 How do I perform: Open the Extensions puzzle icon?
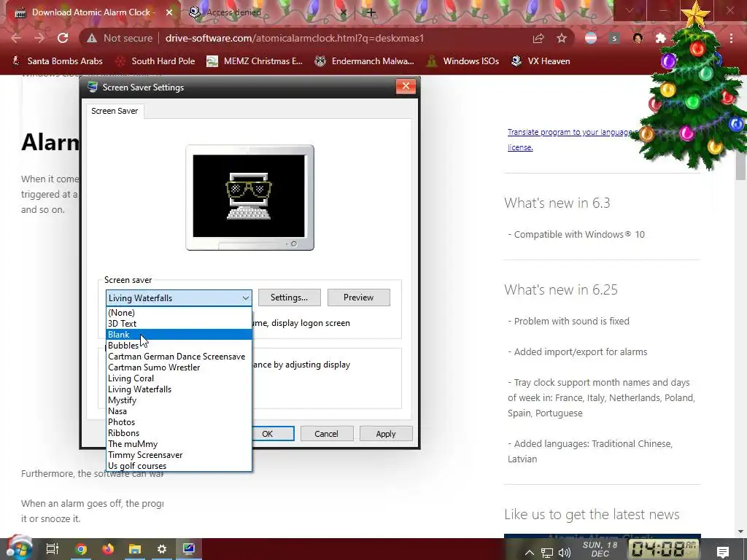coord(660,38)
